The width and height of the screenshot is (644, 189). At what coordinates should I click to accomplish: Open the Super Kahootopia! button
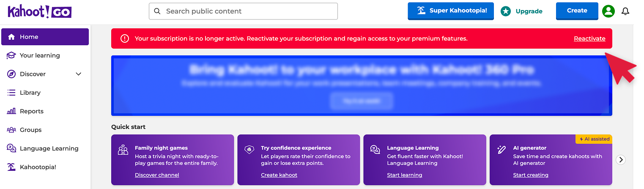[x=451, y=11]
